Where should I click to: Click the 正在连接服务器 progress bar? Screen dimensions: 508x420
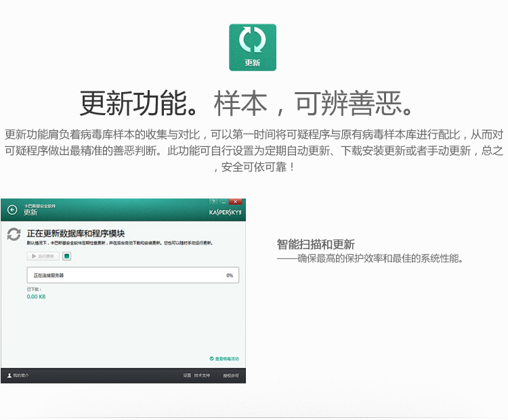click(x=132, y=276)
